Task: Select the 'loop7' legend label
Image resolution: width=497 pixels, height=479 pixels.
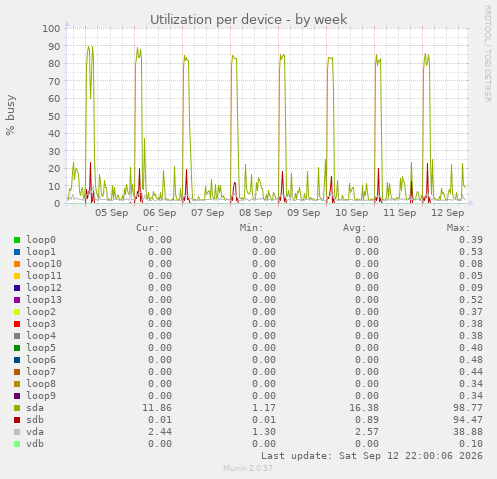Action: [41, 372]
